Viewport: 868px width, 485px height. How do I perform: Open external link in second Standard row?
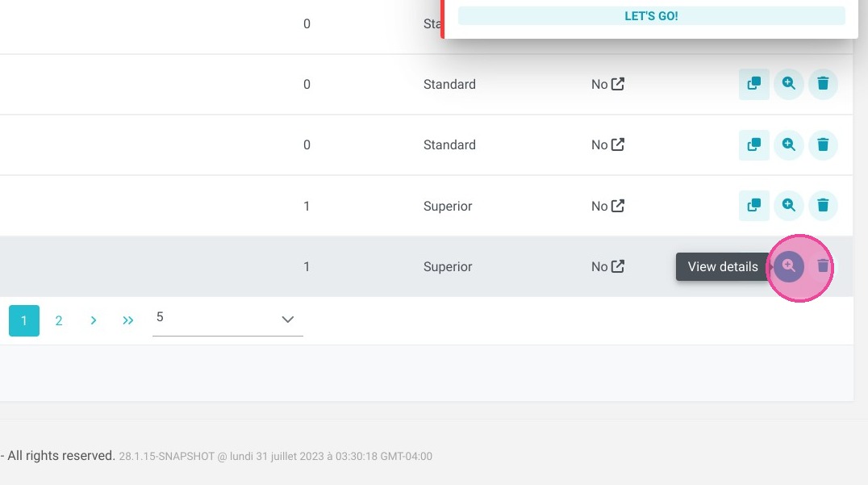tap(618, 144)
